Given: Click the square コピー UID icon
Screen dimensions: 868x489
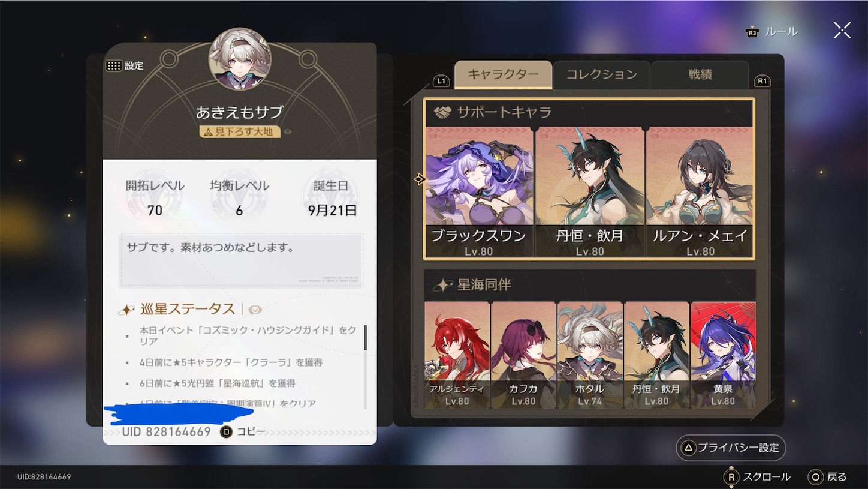Looking at the screenshot, I should (226, 431).
